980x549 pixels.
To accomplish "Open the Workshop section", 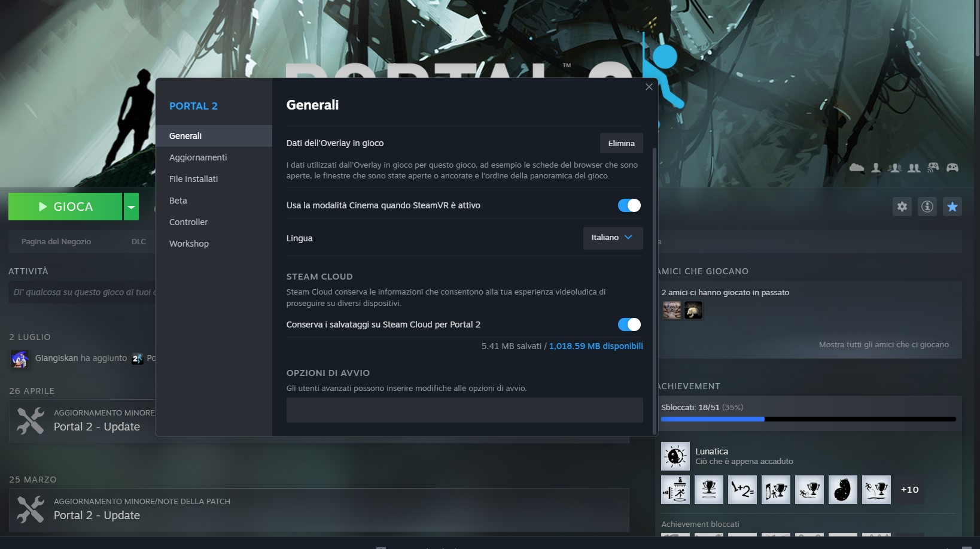I will coord(214,244).
